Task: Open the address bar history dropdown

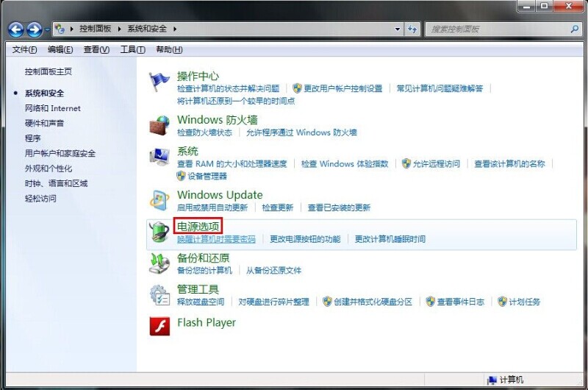Action: point(398,29)
